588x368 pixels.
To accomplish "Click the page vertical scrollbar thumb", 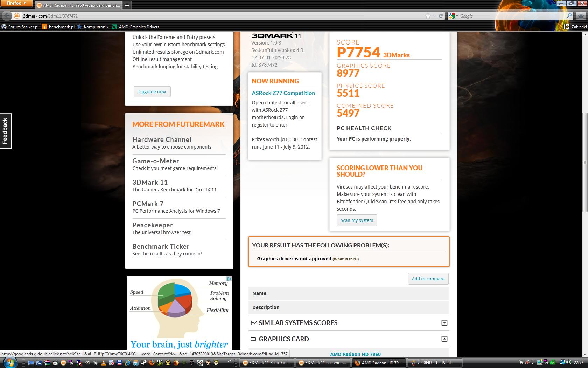I will 585,162.
